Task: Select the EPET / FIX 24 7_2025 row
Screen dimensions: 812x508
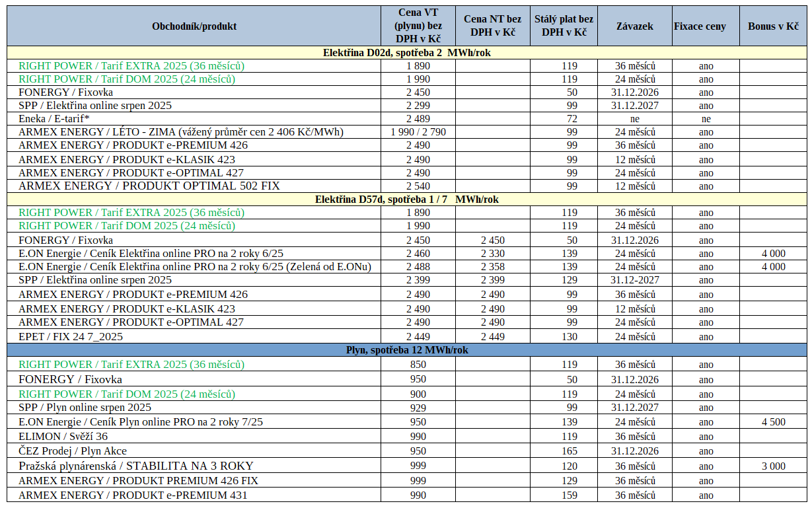Action: click(x=407, y=336)
